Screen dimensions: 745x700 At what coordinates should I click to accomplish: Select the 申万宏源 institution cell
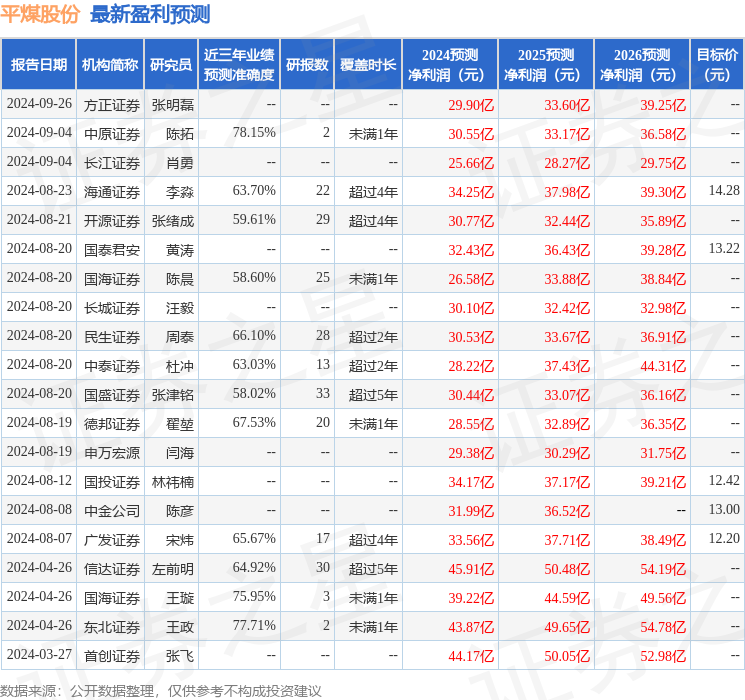click(x=112, y=453)
